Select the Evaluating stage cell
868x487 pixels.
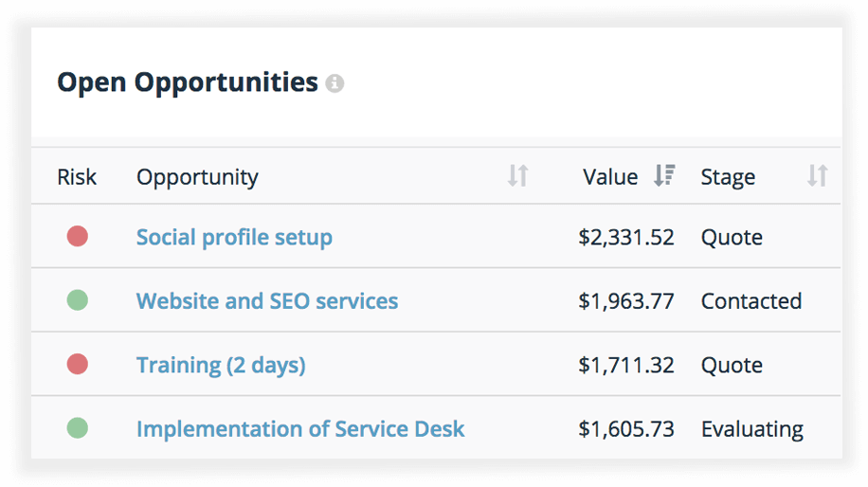[752, 429]
